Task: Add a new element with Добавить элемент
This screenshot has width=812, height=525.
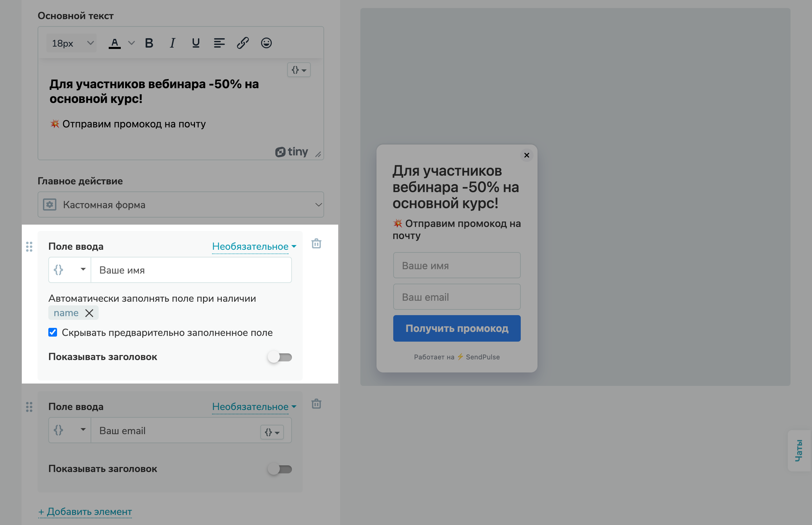Action: (x=85, y=511)
